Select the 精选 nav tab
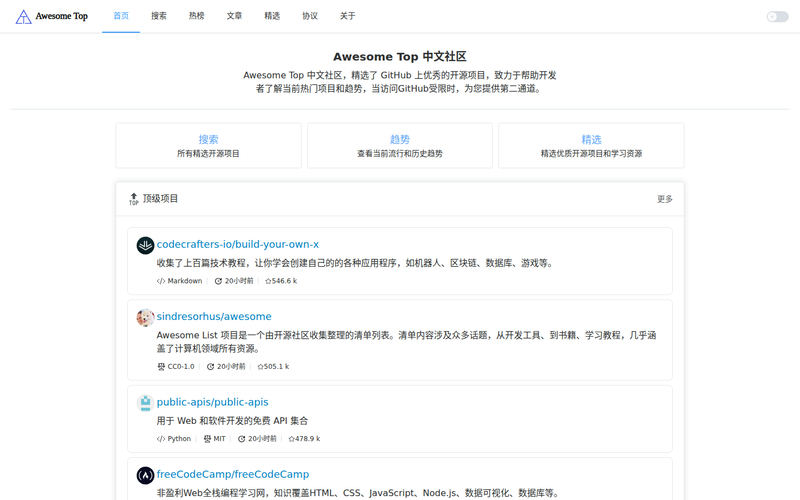 (x=272, y=16)
